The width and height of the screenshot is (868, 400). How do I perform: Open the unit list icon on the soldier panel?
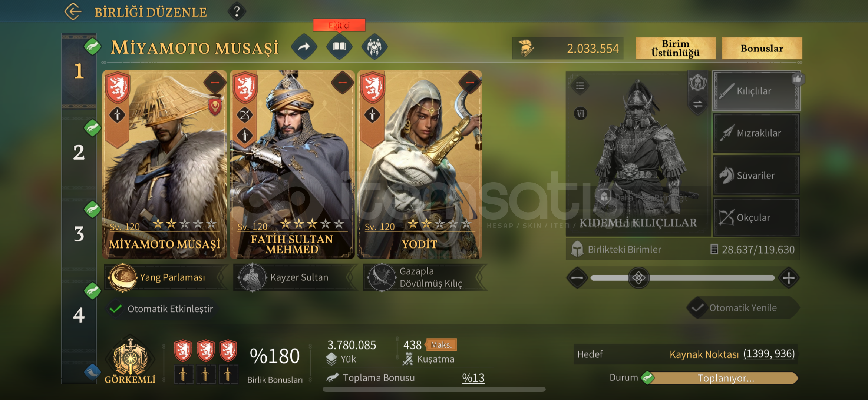(x=580, y=86)
